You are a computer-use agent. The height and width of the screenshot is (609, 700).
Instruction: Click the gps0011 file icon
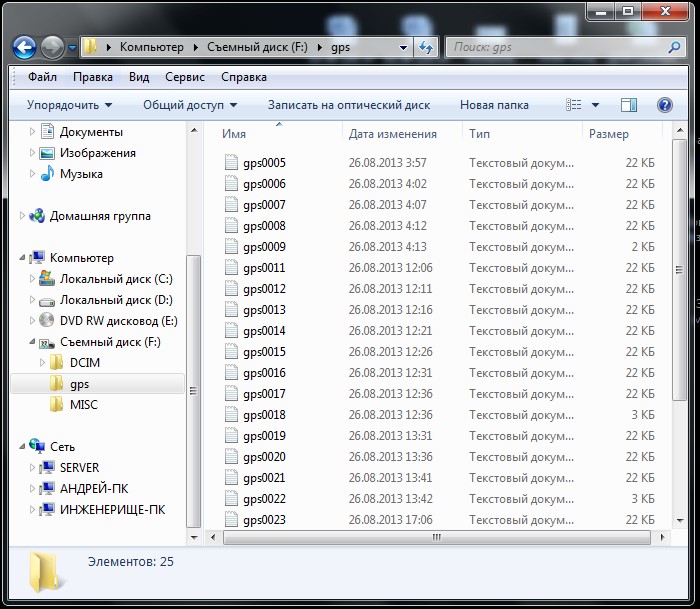231,267
